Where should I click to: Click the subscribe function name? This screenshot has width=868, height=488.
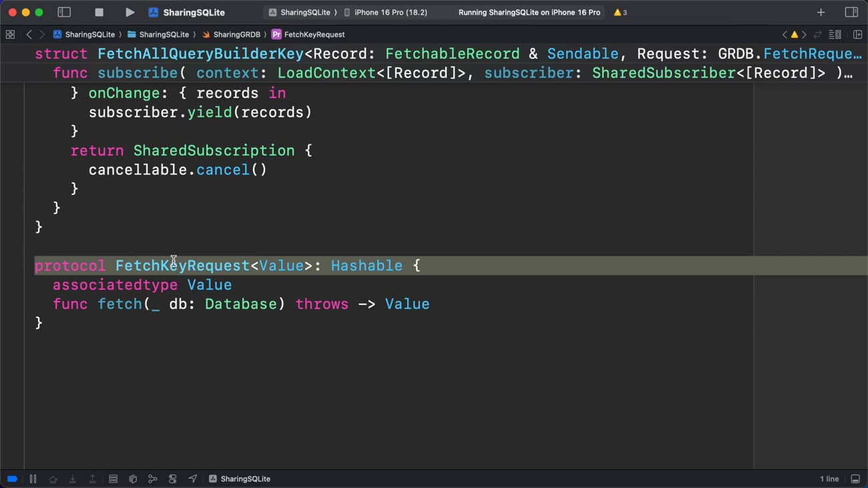tap(138, 73)
